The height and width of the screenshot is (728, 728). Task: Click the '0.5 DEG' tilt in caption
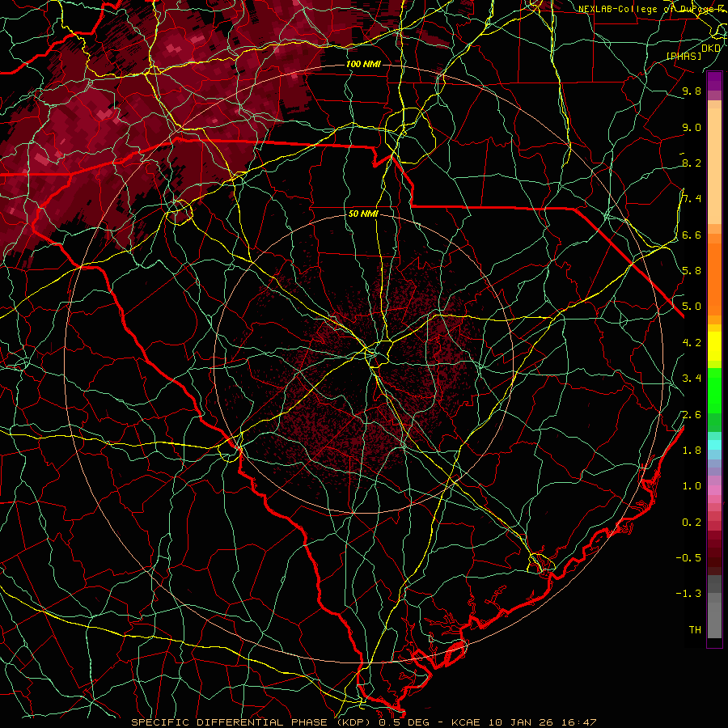[x=405, y=722]
